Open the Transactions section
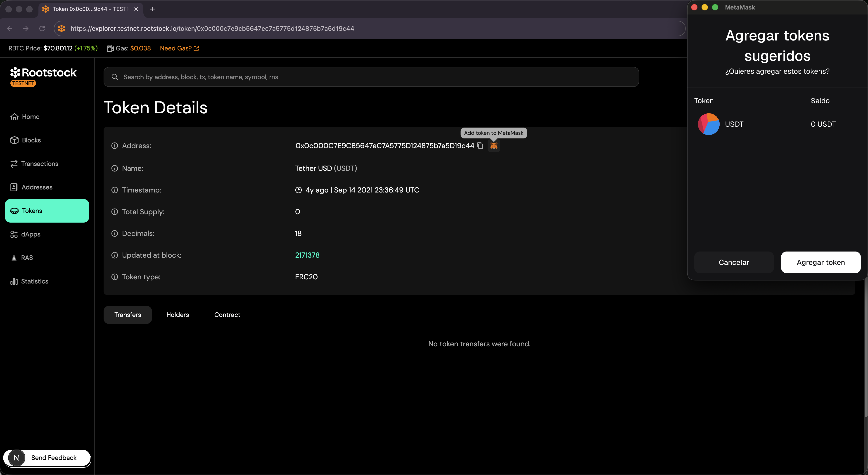This screenshot has width=868, height=475. [39, 164]
